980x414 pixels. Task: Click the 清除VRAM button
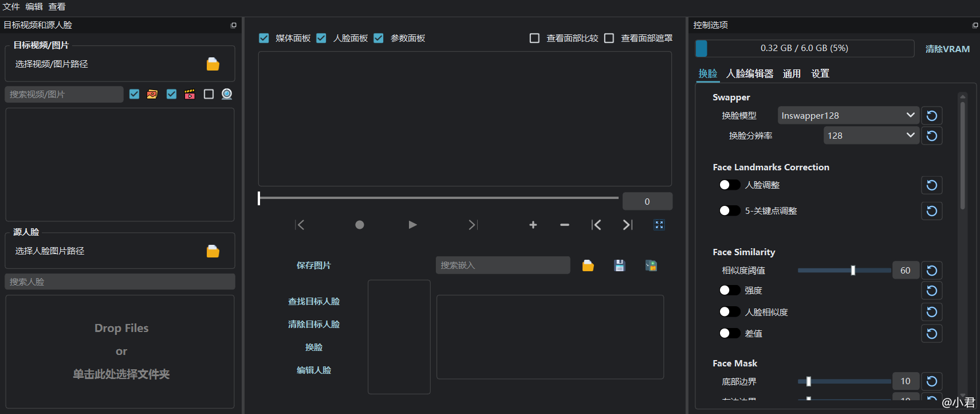pyautogui.click(x=947, y=49)
